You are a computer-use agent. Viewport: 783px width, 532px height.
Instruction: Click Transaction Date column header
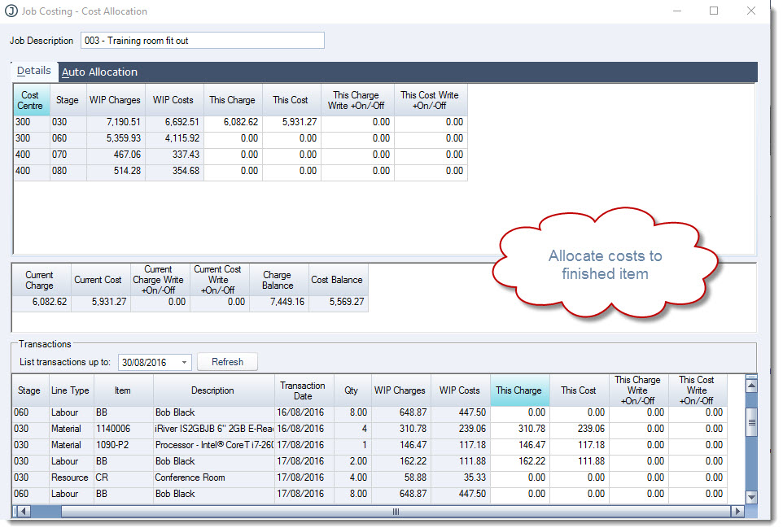tap(304, 390)
